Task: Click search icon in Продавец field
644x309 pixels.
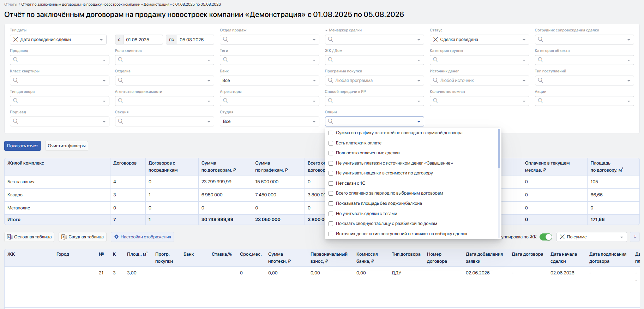Action: click(x=16, y=60)
